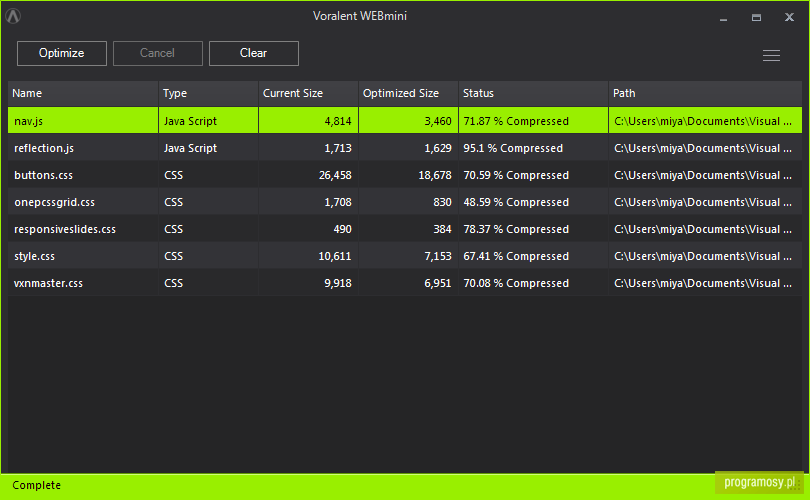Click the CSS type cell of style.css
The width and height of the screenshot is (810, 500).
coord(208,256)
